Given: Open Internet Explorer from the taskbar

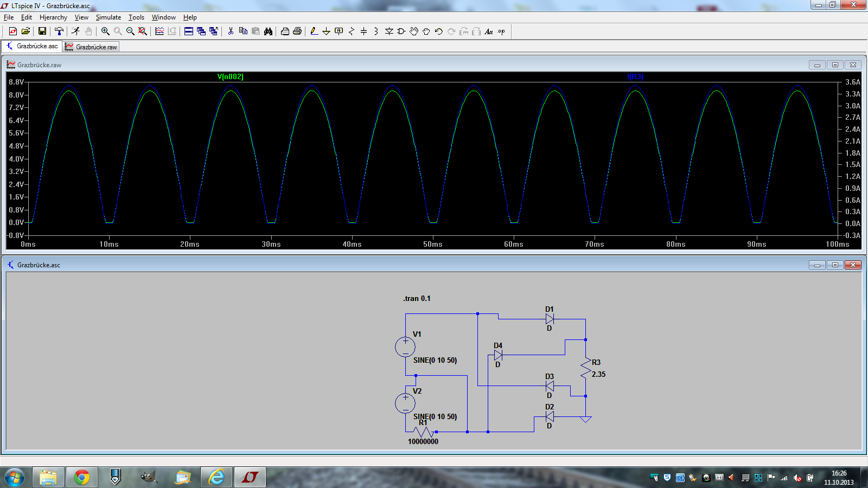Looking at the screenshot, I should point(216,477).
